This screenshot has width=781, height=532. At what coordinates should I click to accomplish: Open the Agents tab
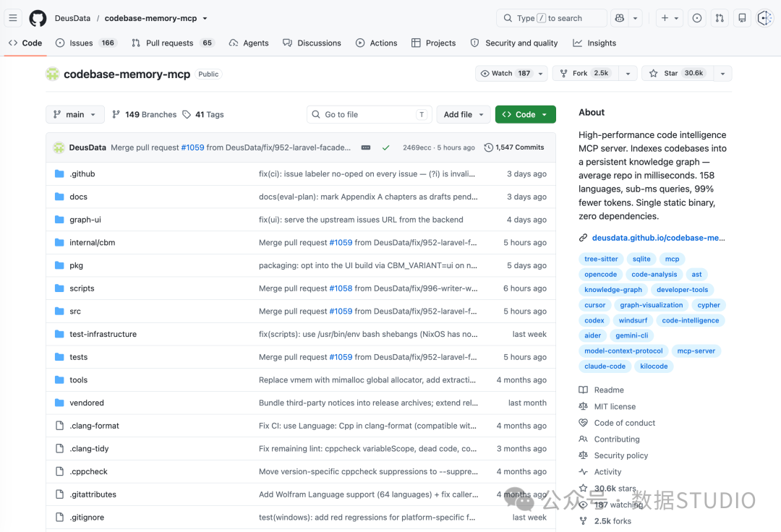click(x=249, y=43)
